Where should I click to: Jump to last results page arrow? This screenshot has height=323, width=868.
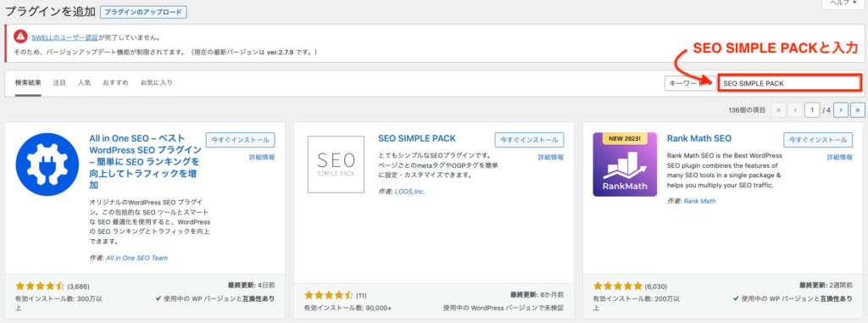tap(858, 110)
